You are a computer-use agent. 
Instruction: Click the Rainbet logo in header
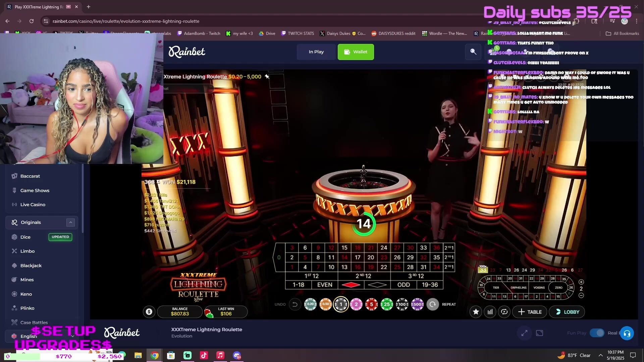click(x=187, y=52)
